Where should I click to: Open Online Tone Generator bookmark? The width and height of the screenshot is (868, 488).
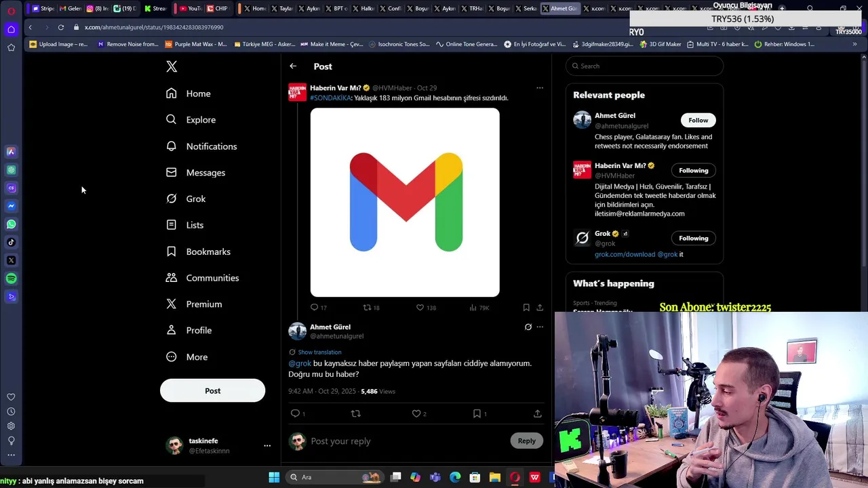(x=467, y=44)
